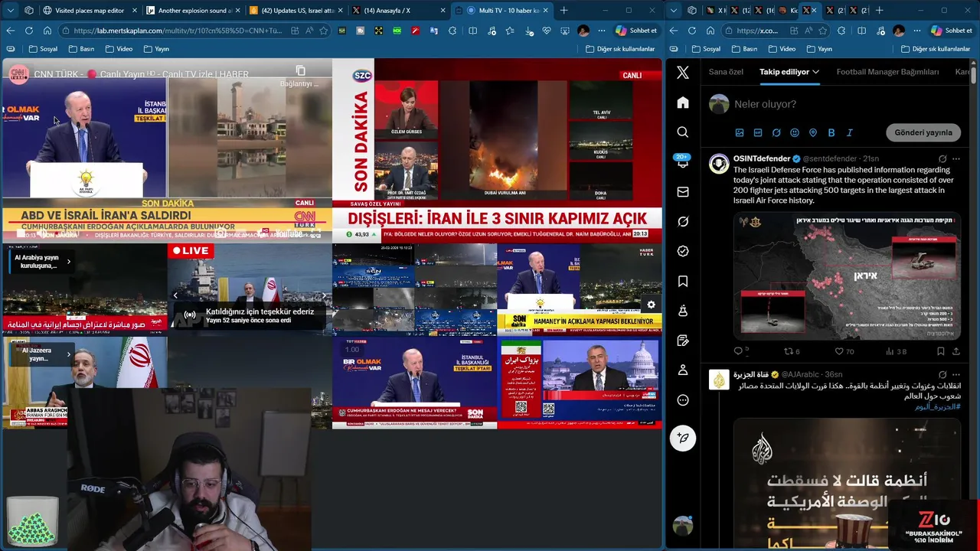Open X messages envelope icon
980x551 pixels.
pyautogui.click(x=683, y=192)
